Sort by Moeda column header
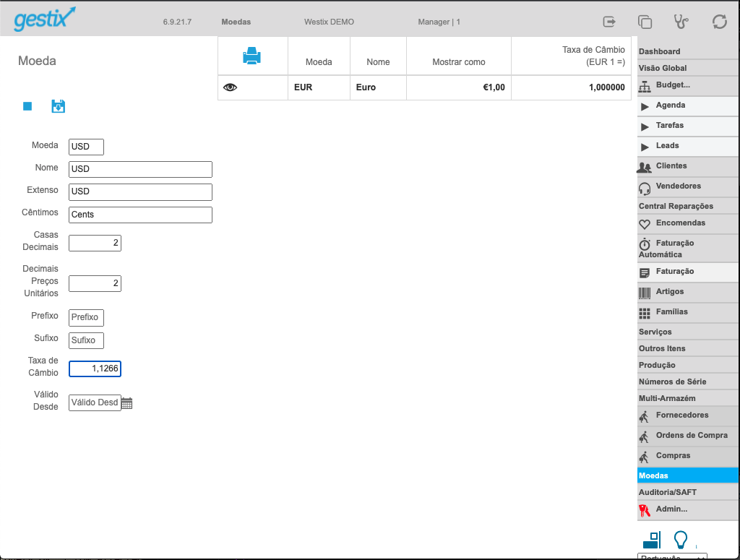The image size is (740, 560). tap(319, 62)
